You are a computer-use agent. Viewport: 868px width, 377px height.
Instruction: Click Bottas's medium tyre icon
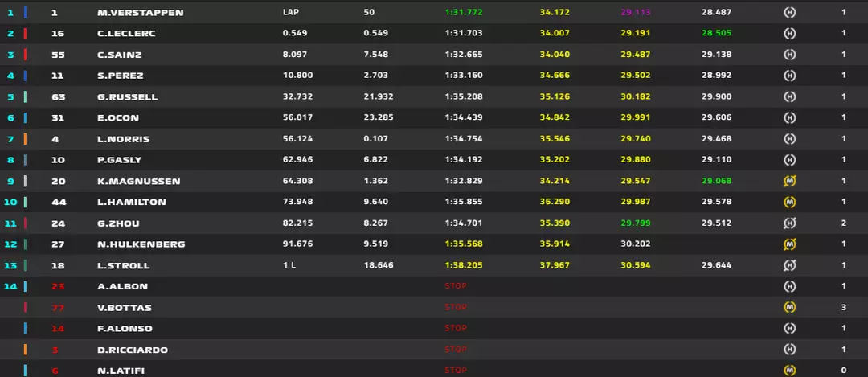coord(790,307)
